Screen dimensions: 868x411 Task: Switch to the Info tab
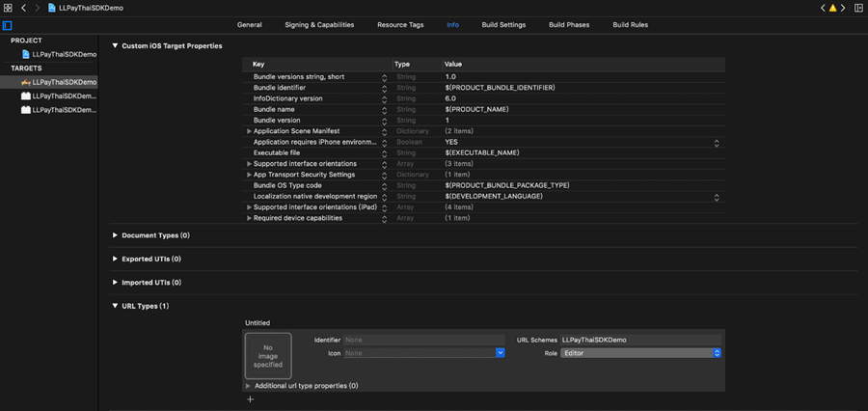click(453, 25)
